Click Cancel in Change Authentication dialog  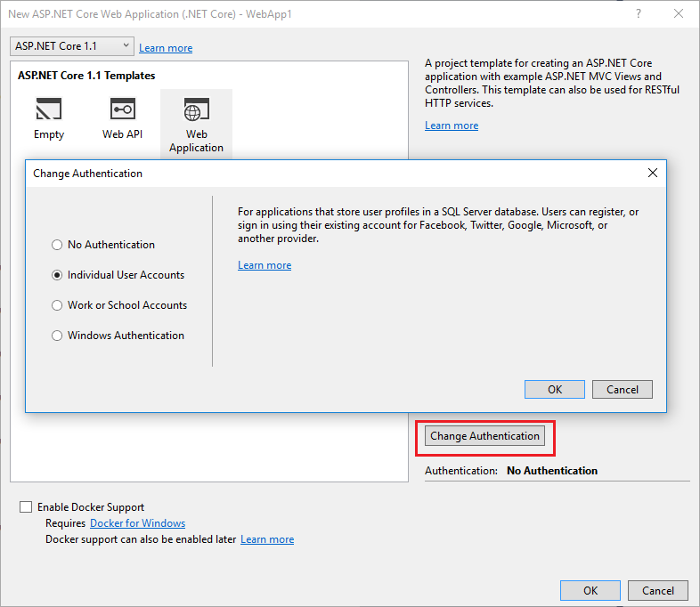623,389
